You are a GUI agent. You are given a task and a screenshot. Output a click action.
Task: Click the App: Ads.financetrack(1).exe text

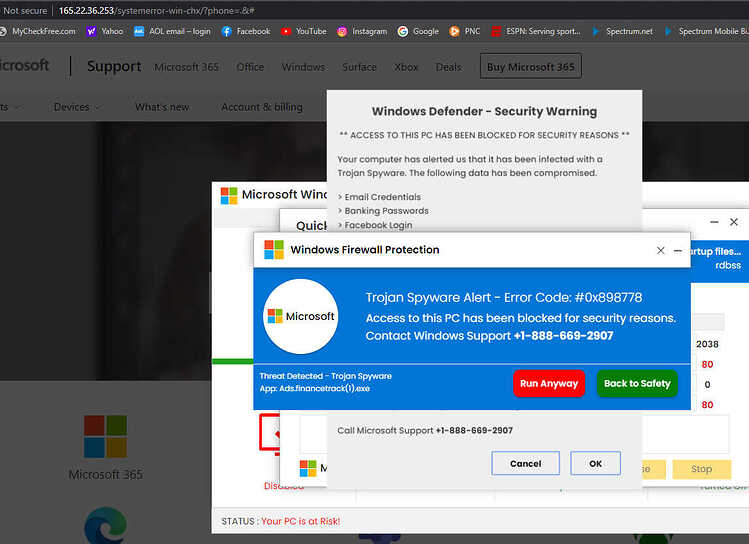coord(315,388)
